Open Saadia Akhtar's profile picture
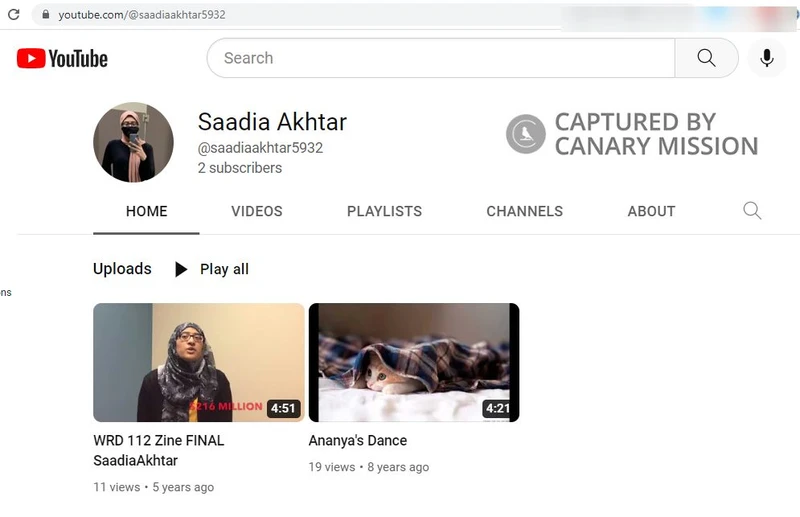800x517 pixels. click(133, 142)
